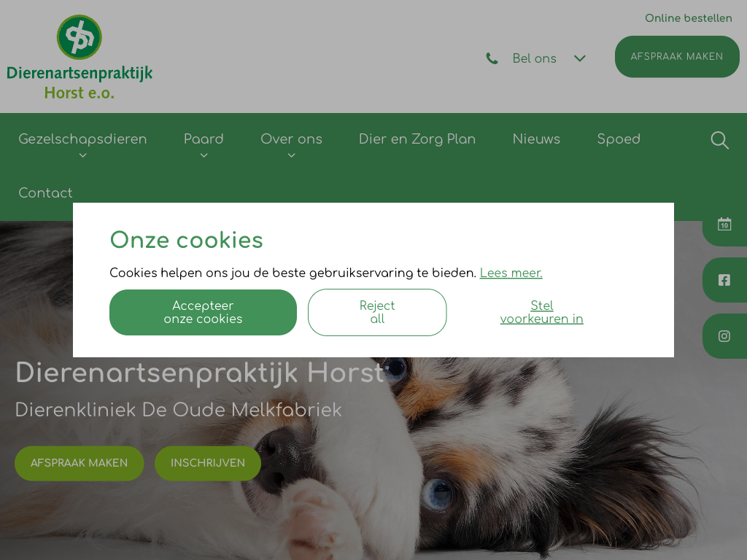Image resolution: width=747 pixels, height=560 pixels.
Task: Follow the Lees meer link
Action: click(511, 273)
